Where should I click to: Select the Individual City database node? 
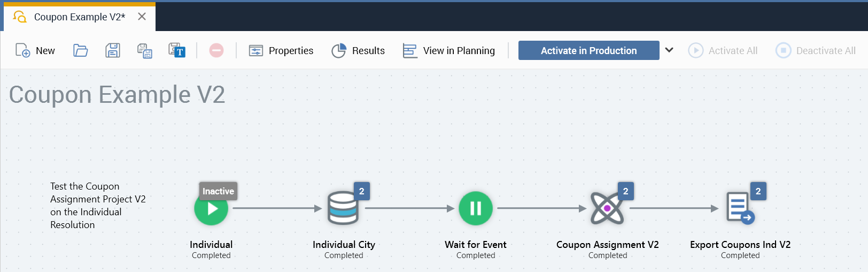click(x=343, y=208)
